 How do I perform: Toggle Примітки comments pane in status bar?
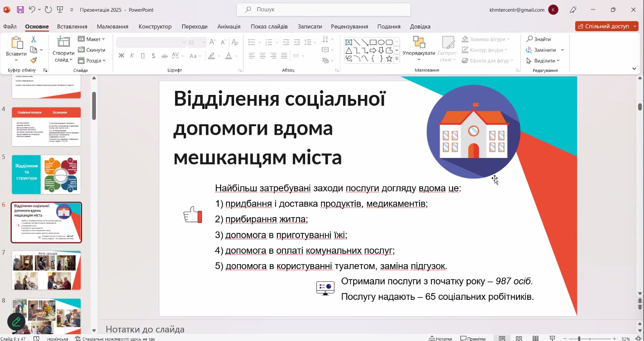(473, 338)
